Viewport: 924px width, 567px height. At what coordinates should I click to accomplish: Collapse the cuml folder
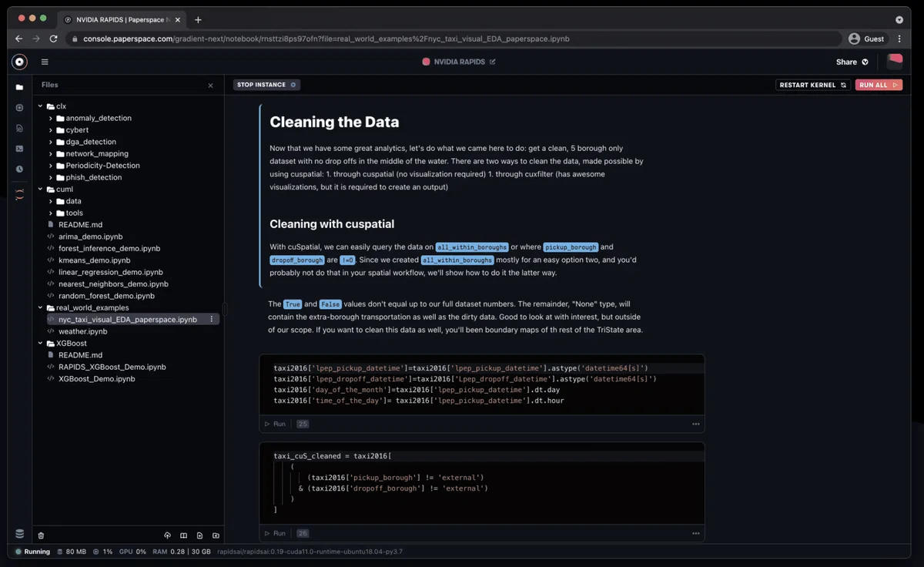(40, 190)
